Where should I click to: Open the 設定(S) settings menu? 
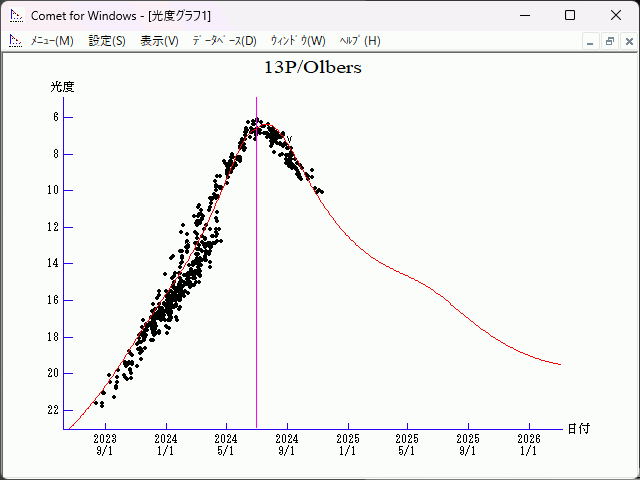tap(107, 41)
